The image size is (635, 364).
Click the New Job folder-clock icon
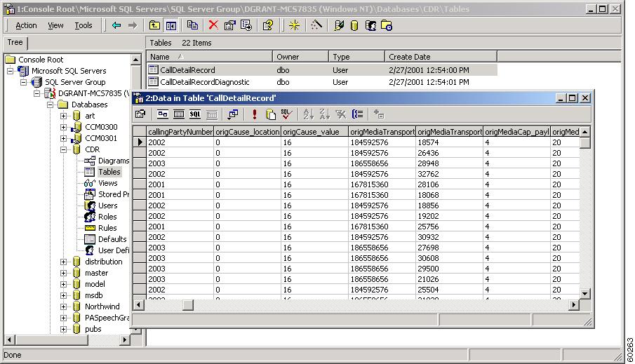(387, 25)
